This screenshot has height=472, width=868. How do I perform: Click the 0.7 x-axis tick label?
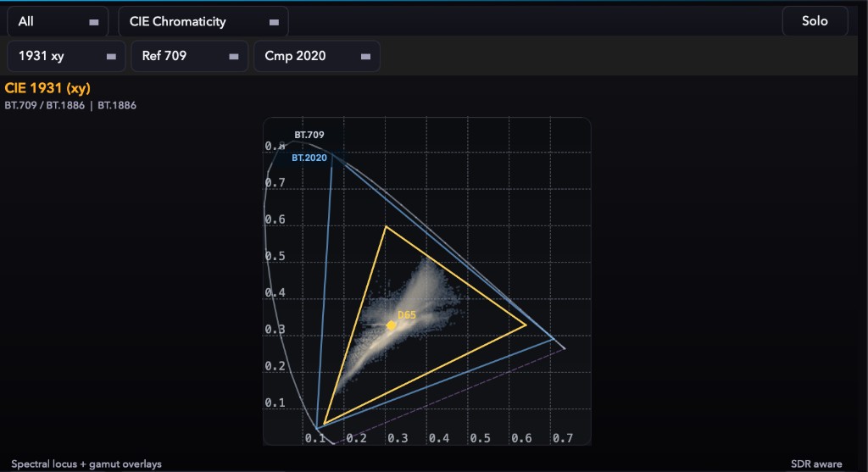point(563,438)
